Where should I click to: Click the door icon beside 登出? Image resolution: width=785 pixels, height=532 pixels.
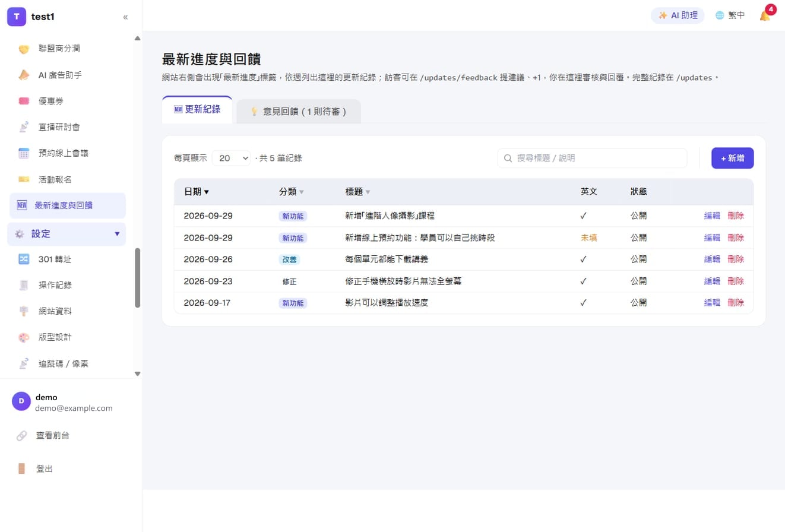coord(21,469)
